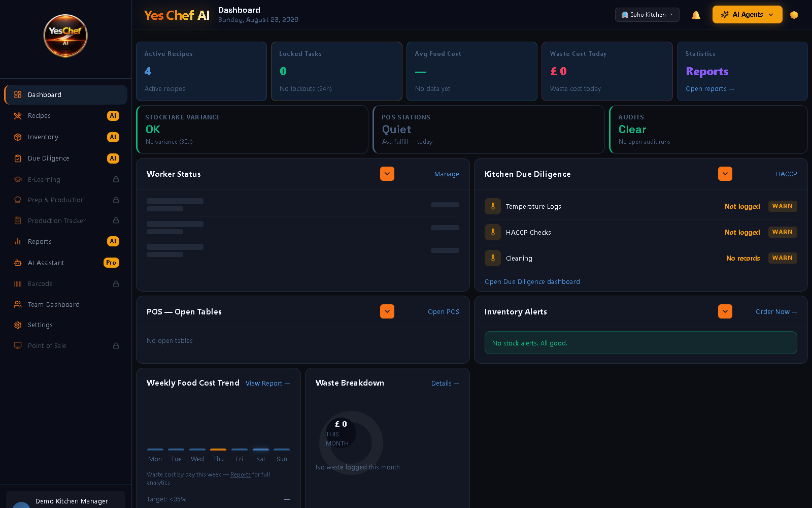Viewport: 812px width, 508px height.
Task: Click the Recipes utensils icon
Action: coord(18,116)
